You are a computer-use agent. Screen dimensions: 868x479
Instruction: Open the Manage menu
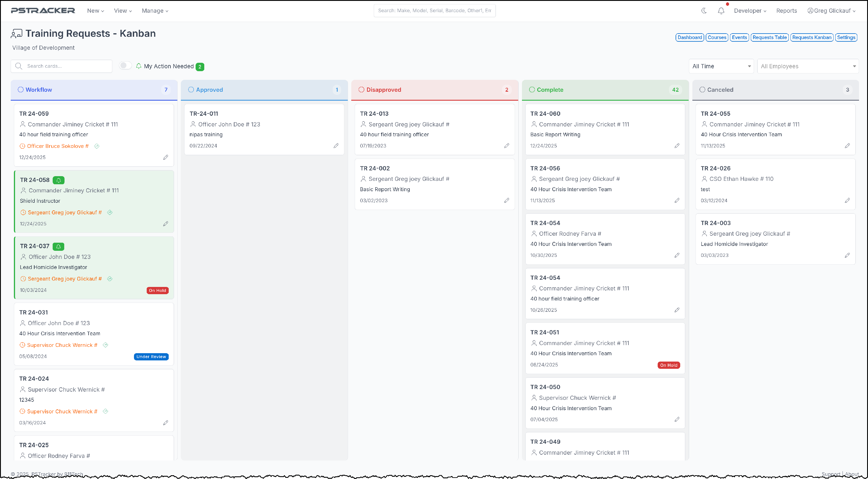click(155, 10)
